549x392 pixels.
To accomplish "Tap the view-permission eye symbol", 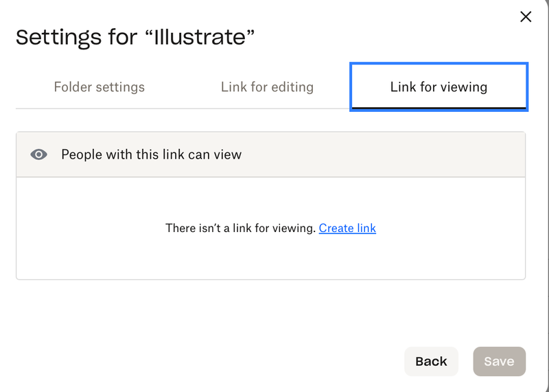I will pos(39,155).
